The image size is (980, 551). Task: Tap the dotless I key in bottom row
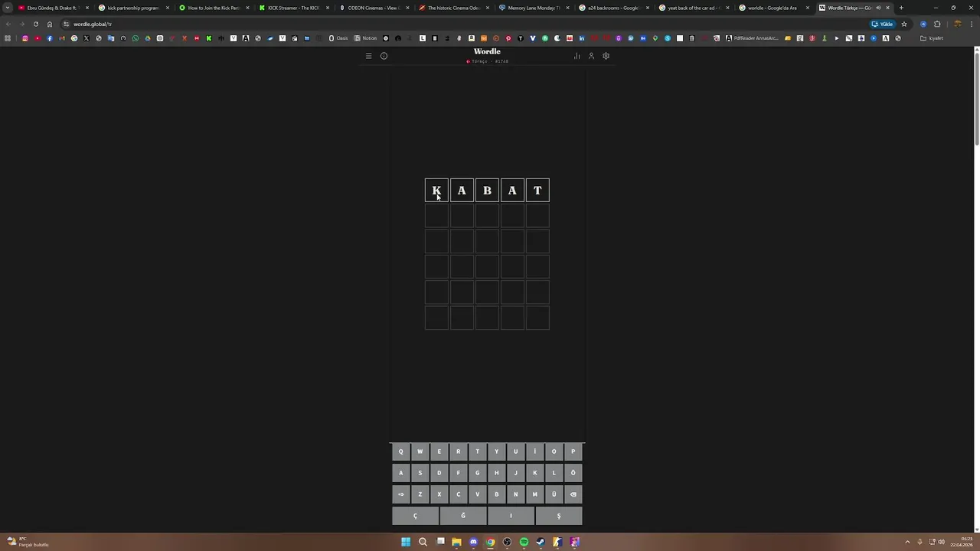pos(511,516)
